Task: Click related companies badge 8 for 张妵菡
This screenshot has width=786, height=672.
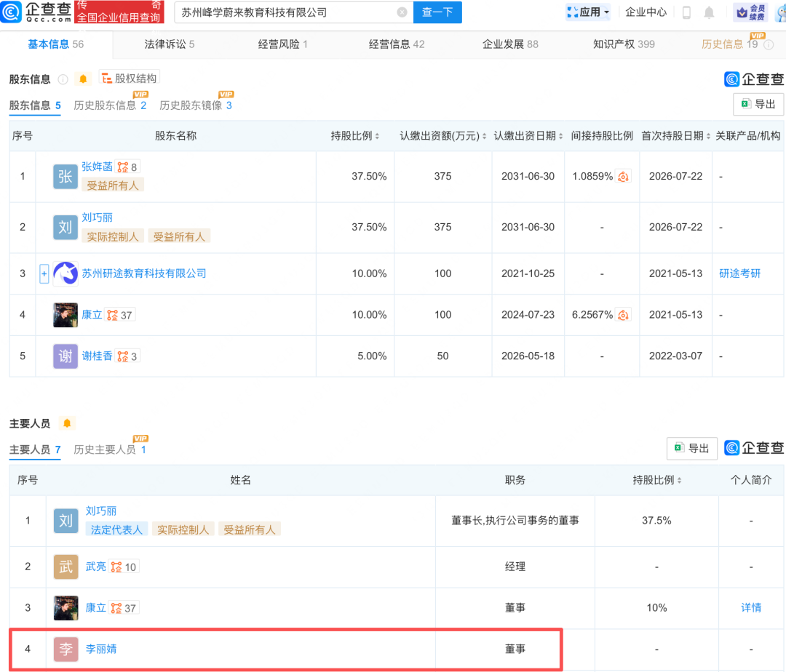Action: coord(127,167)
